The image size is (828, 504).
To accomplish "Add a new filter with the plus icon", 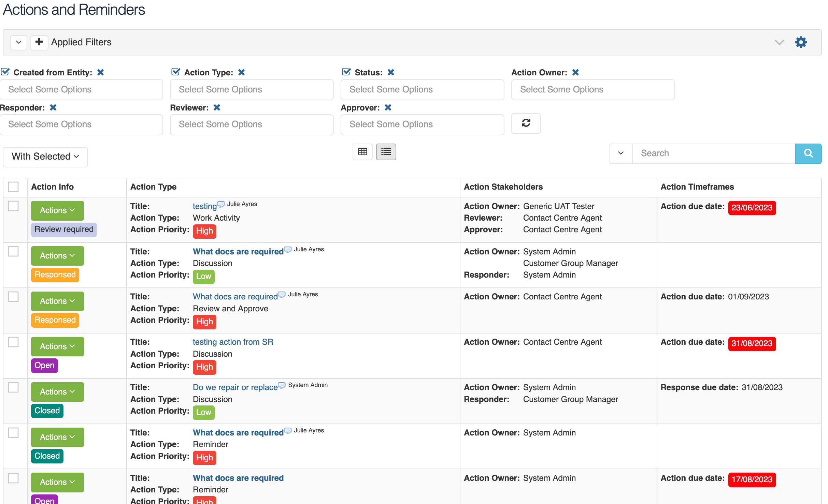I will [39, 42].
